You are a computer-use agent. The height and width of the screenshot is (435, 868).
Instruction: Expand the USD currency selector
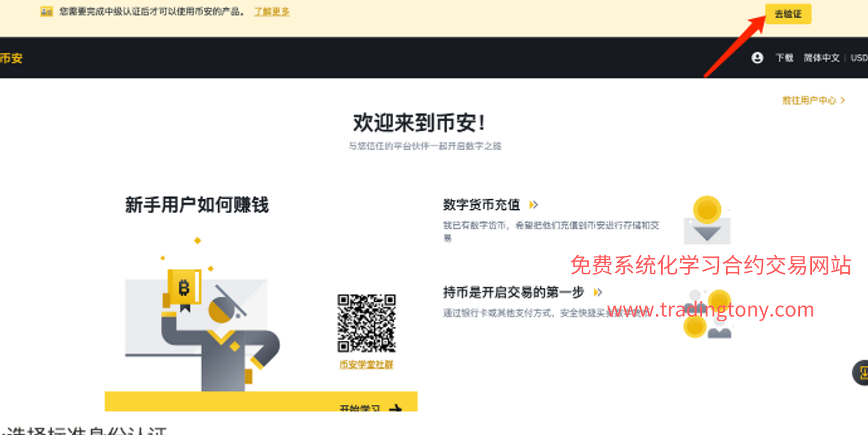859,58
